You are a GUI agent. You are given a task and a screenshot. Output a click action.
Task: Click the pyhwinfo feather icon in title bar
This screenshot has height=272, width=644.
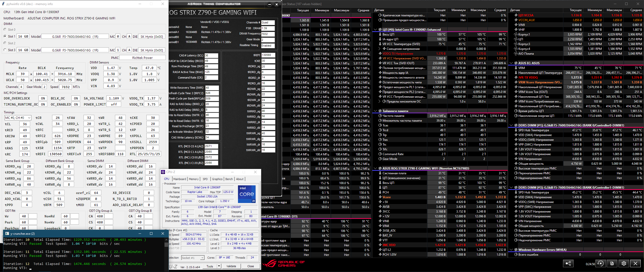[x=3, y=4]
